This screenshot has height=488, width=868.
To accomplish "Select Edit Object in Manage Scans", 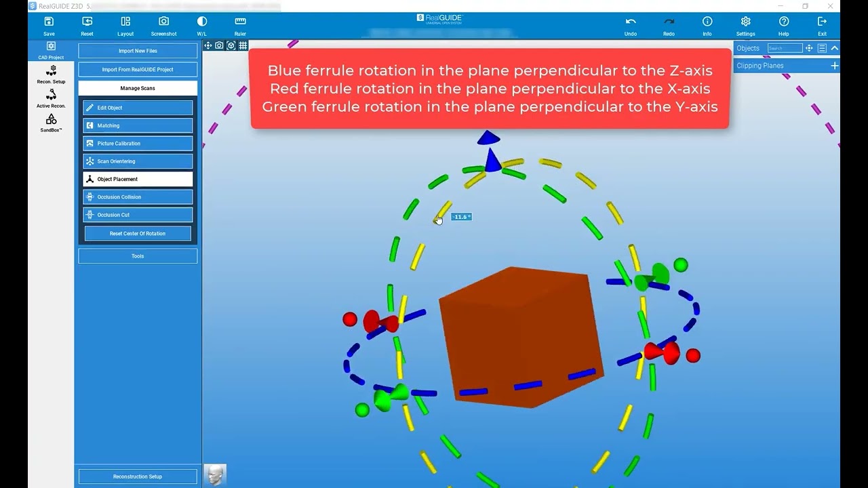I will pyautogui.click(x=138, y=108).
